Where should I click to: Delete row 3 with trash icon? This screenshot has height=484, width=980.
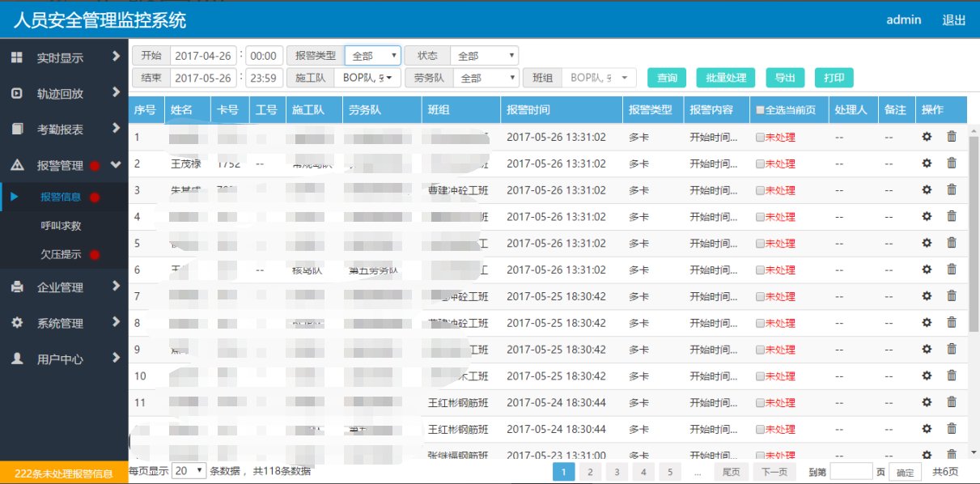pyautogui.click(x=952, y=190)
